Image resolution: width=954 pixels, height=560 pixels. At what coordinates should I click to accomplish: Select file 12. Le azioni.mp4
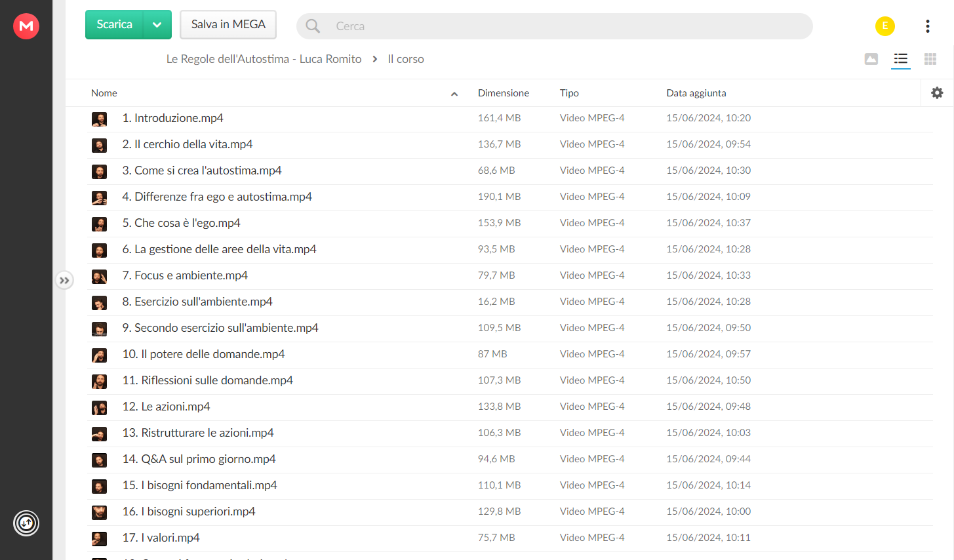coord(510,407)
